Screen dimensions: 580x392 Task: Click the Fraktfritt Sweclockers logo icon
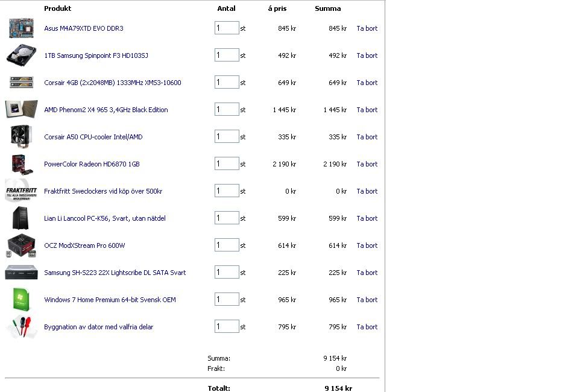[x=20, y=191]
